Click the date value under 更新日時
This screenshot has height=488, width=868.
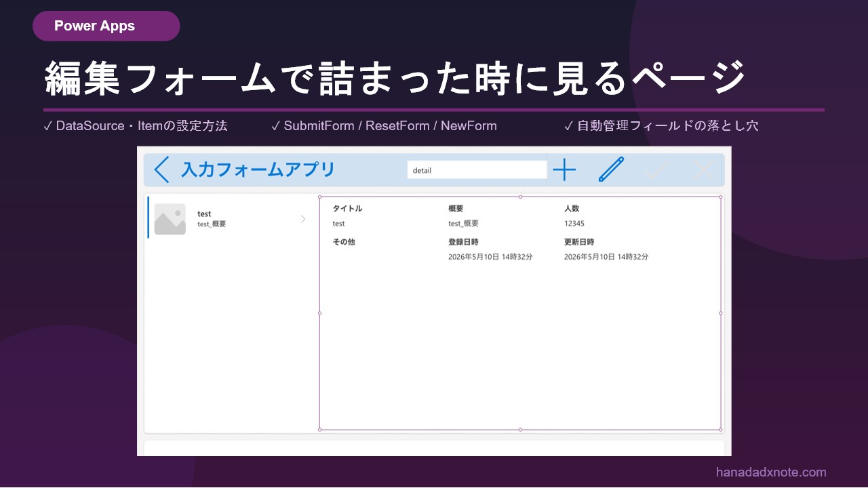pyautogui.click(x=606, y=257)
